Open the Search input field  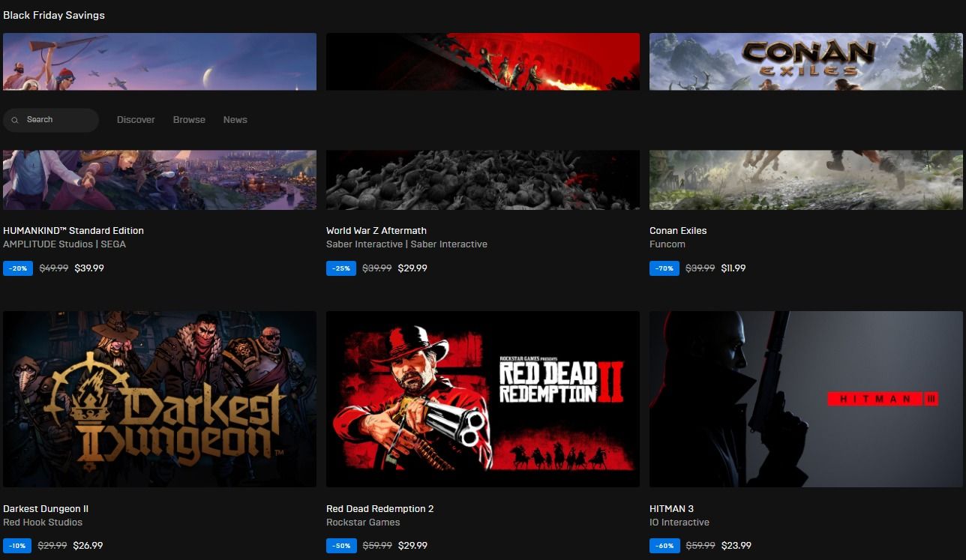coord(52,120)
